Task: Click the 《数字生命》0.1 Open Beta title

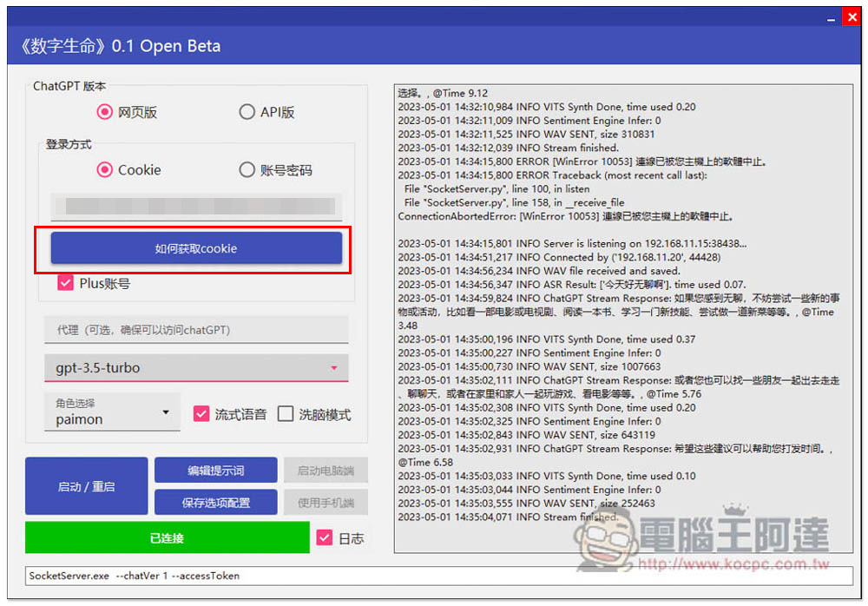Action: [120, 46]
